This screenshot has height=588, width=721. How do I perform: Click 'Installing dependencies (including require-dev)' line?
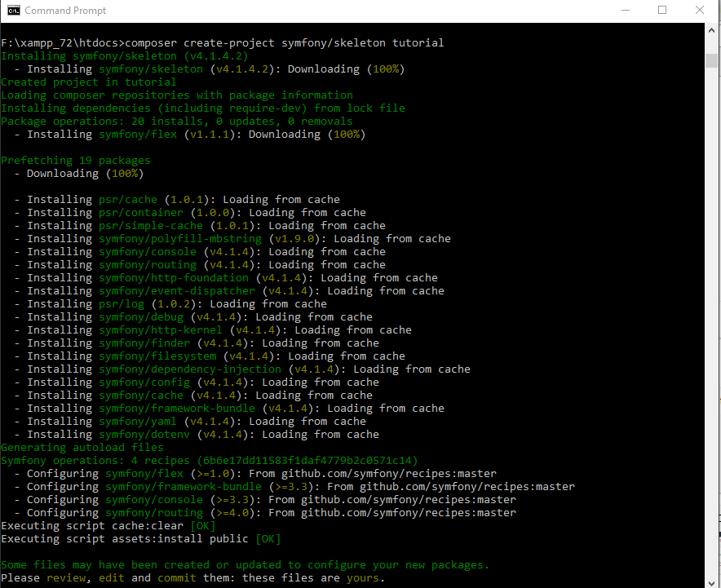tap(203, 108)
